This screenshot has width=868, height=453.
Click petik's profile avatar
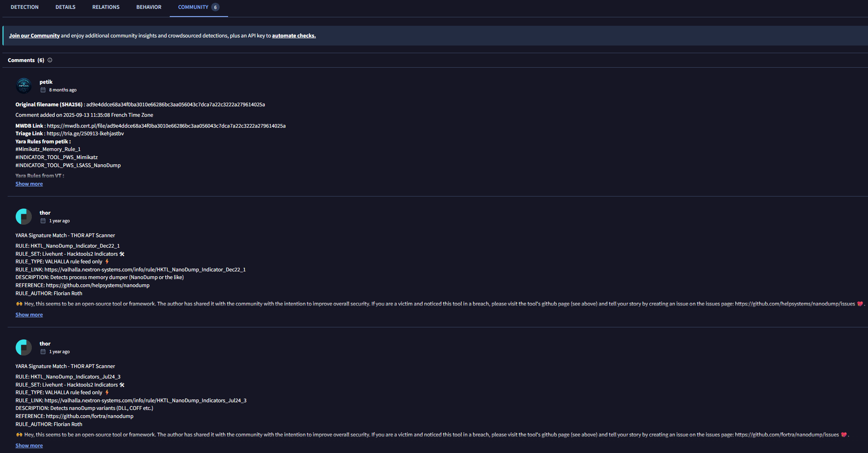tap(24, 86)
